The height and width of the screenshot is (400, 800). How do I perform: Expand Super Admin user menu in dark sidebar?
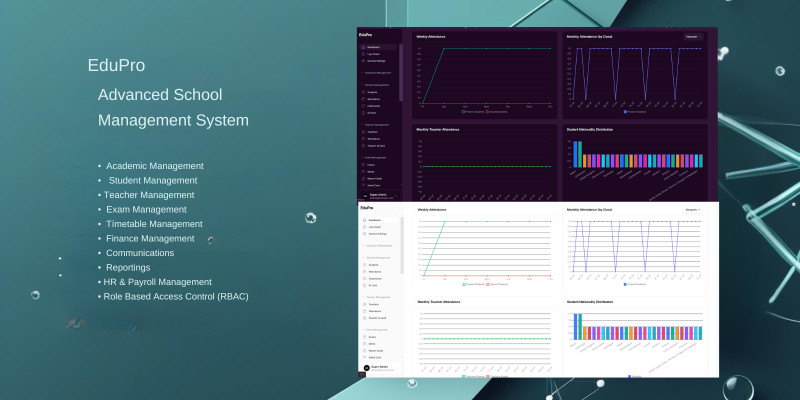click(x=380, y=196)
